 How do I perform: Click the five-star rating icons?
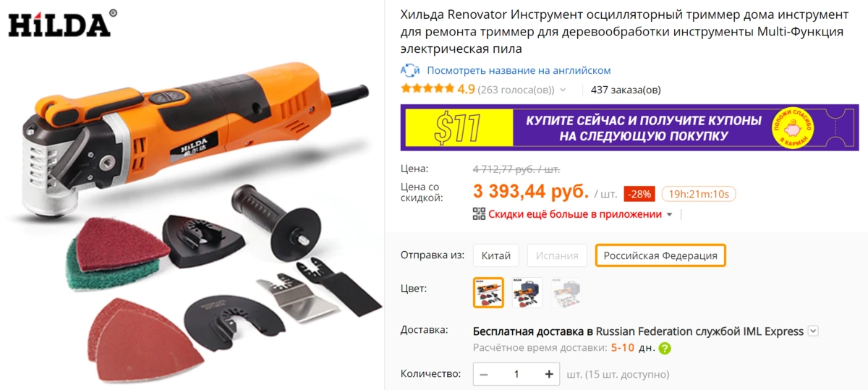(x=427, y=90)
